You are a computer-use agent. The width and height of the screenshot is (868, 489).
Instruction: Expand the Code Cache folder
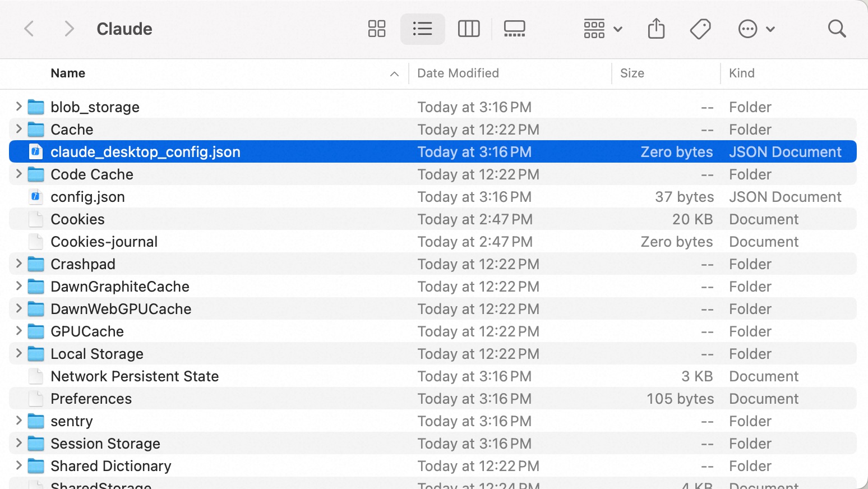[19, 174]
